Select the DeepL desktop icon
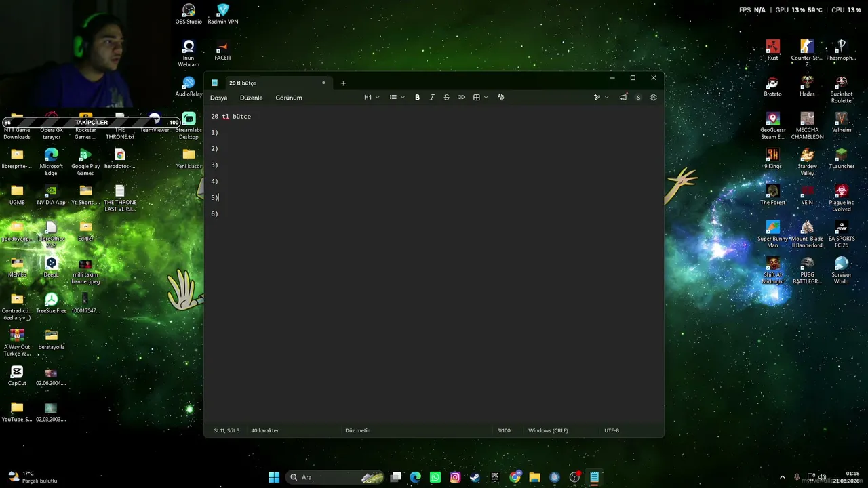 pyautogui.click(x=51, y=267)
